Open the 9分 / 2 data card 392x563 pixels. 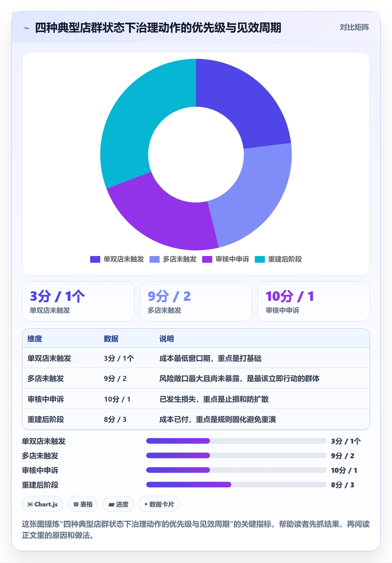pos(196,301)
